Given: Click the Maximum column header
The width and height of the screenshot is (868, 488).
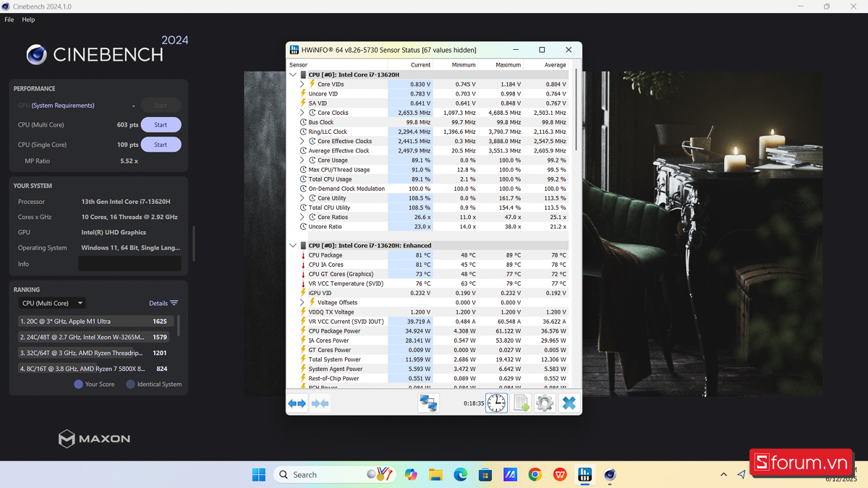Looking at the screenshot, I should tap(500, 65).
